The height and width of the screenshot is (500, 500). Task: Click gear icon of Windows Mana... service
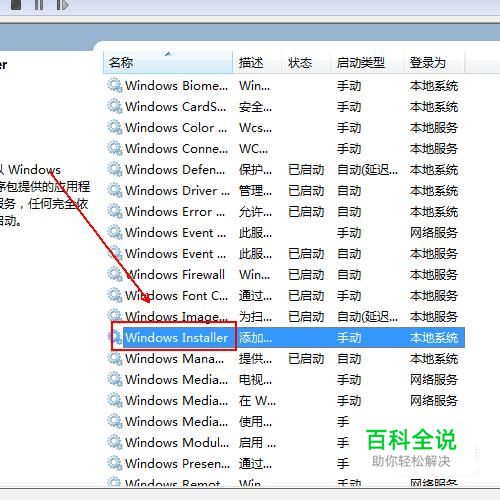(x=115, y=358)
